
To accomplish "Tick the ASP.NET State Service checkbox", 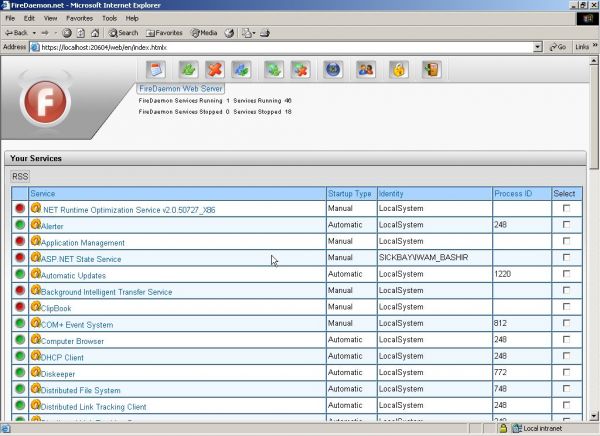I will coord(566,257).
